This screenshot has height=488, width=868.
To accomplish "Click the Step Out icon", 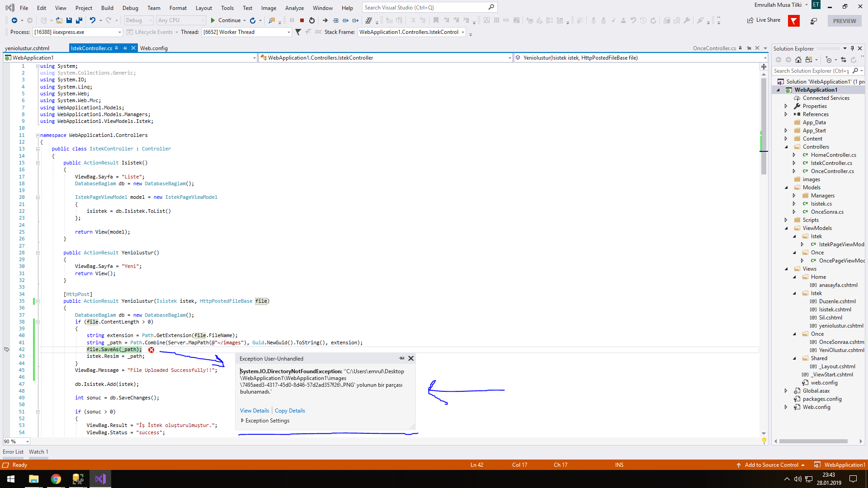I will coord(355,20).
